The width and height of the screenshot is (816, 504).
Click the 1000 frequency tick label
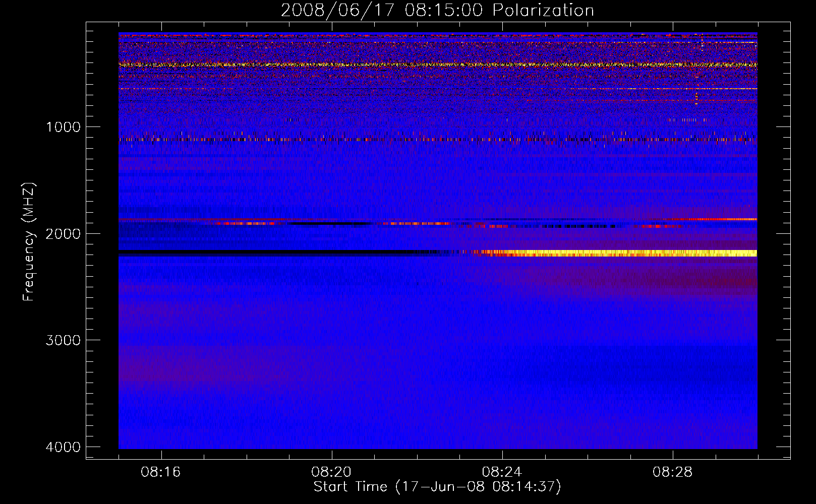[x=63, y=127]
